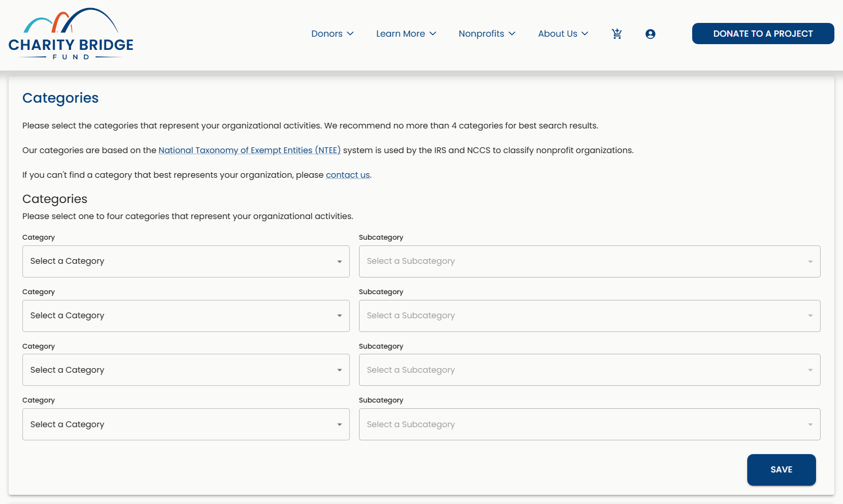Open the Learn More menu
This screenshot has width=843, height=504.
407,34
